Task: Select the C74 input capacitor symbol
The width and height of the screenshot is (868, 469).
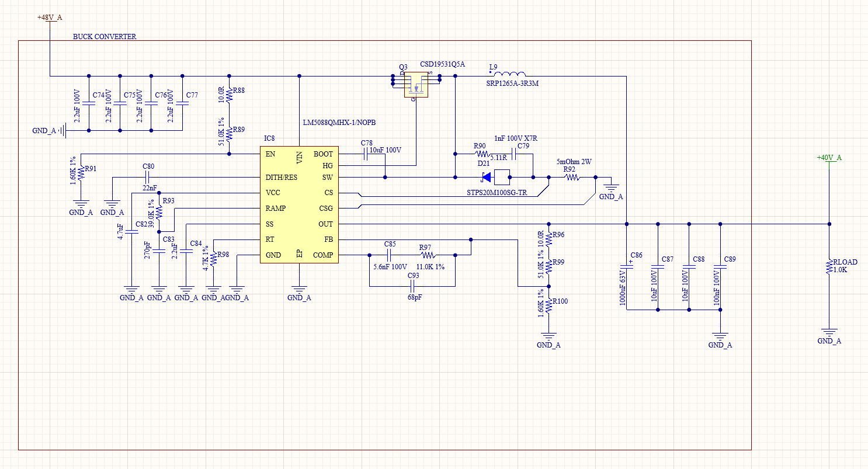Action: pos(89,103)
